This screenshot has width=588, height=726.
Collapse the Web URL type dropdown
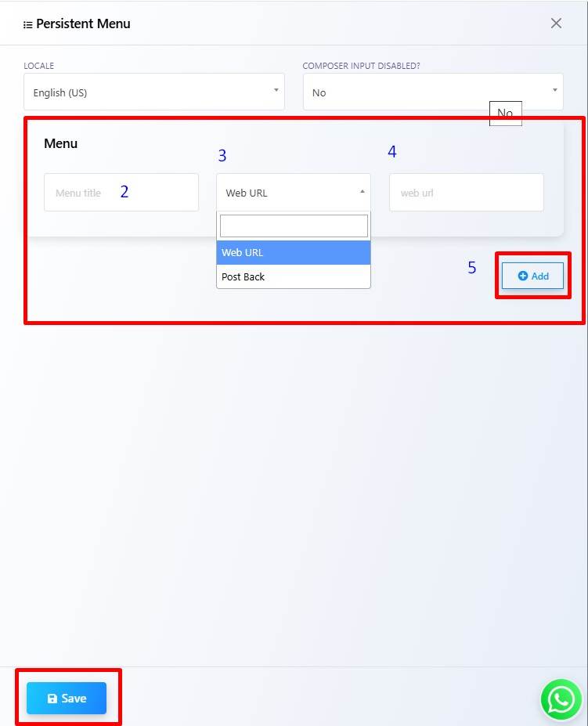[293, 192]
